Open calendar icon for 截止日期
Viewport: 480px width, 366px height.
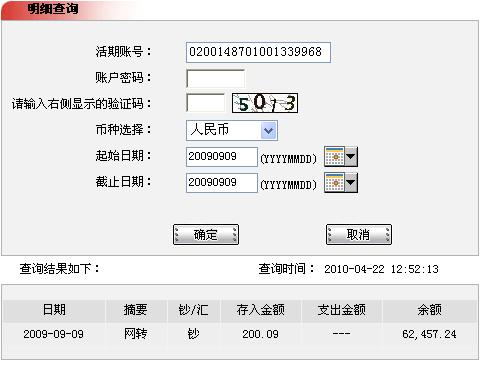[x=334, y=182]
